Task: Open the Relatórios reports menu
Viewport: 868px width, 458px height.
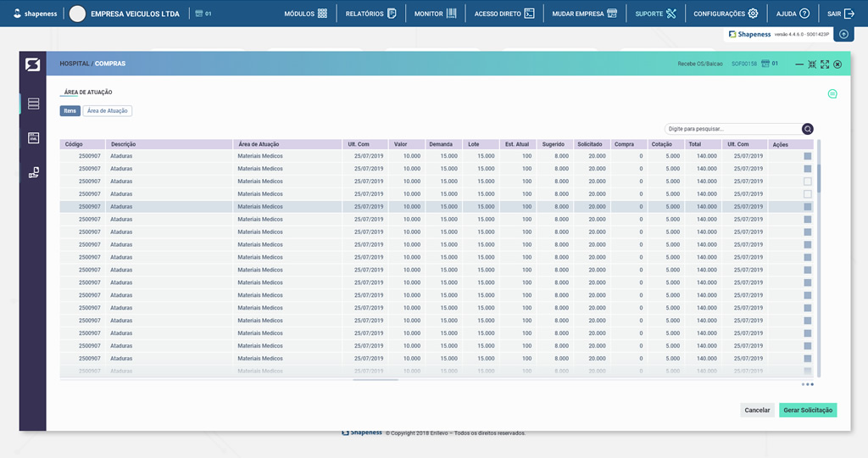Action: tap(371, 14)
